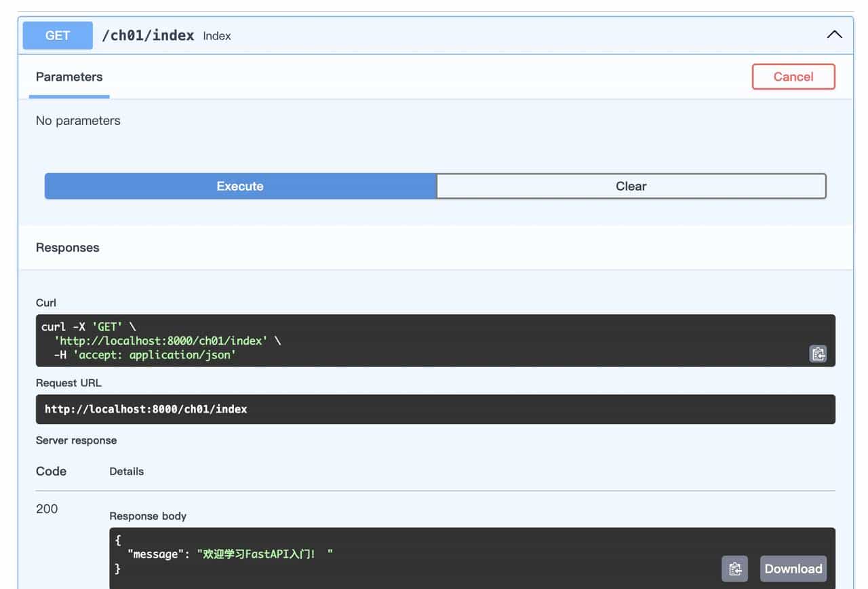Clear the request results
Image resolution: width=868 pixels, height=589 pixels.
coord(631,186)
